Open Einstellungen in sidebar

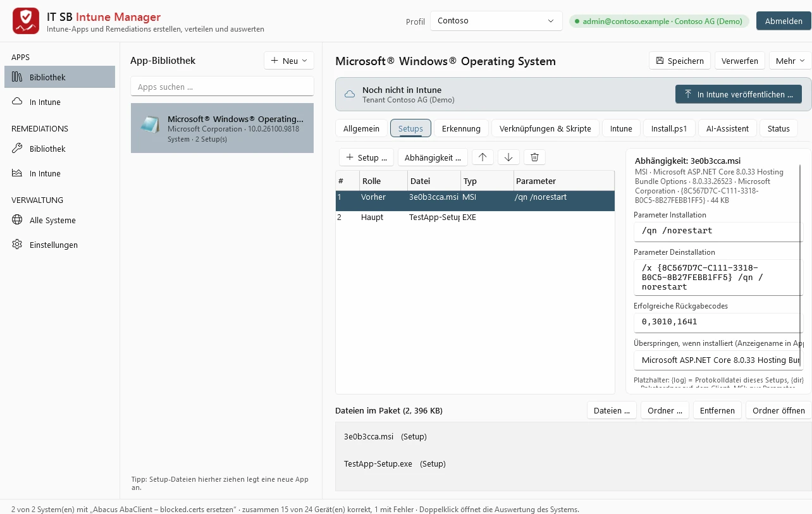[60, 245]
